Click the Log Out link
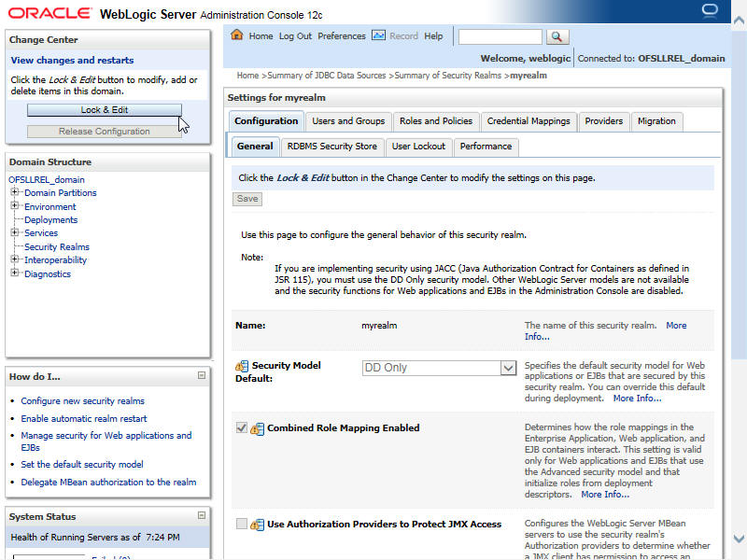747x560 pixels. click(295, 36)
